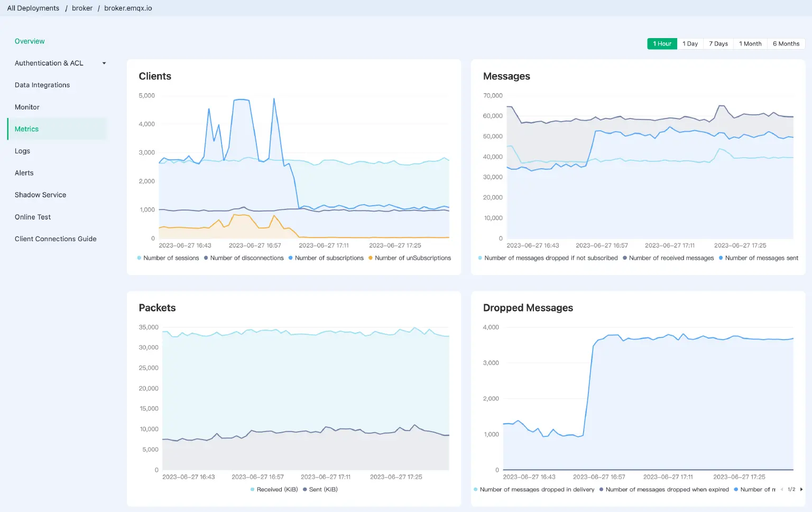Hide Received (KiB) series in Packets chart

pos(273,489)
